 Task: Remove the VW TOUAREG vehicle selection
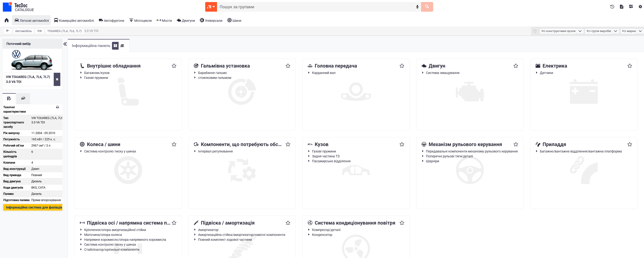tap(57, 79)
